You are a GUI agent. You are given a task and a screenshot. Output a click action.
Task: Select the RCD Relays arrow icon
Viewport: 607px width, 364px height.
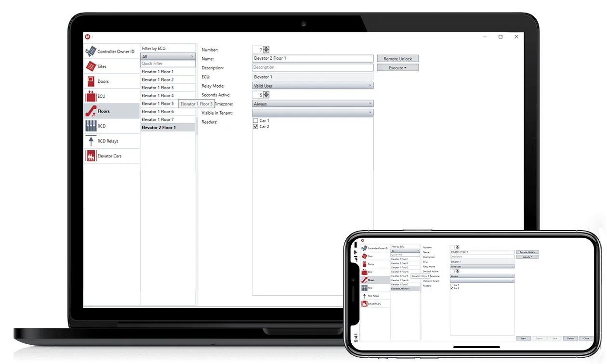(x=91, y=141)
